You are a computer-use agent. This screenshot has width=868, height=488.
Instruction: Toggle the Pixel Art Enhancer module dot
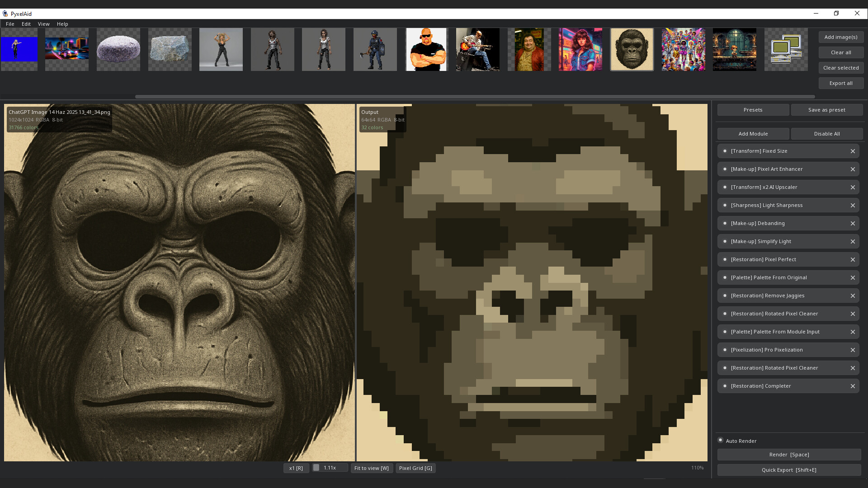point(725,169)
